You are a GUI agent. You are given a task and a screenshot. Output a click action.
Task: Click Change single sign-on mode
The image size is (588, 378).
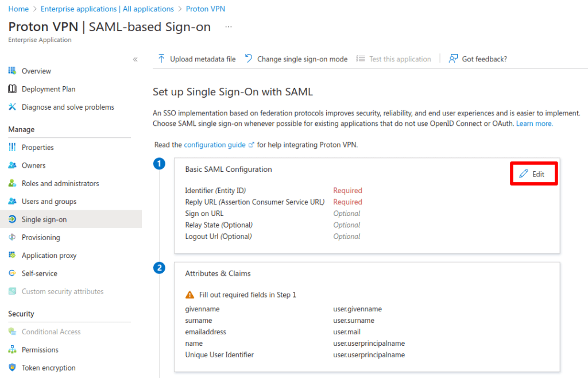[x=296, y=59]
